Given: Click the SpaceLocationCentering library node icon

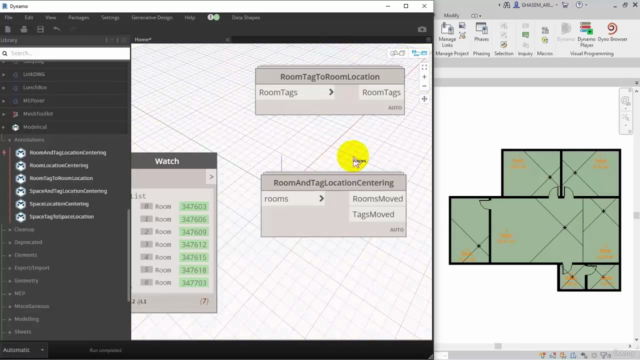Looking at the screenshot, I should tap(20, 204).
